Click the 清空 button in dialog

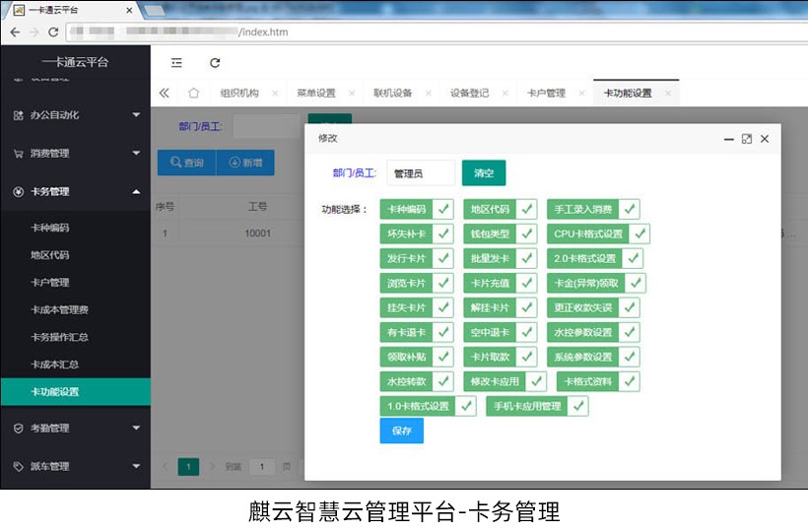483,173
